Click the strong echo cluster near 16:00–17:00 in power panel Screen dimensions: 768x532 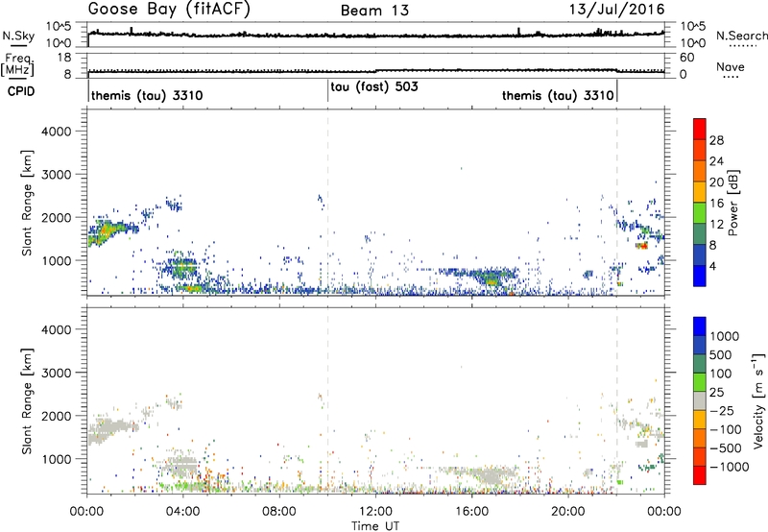point(492,278)
